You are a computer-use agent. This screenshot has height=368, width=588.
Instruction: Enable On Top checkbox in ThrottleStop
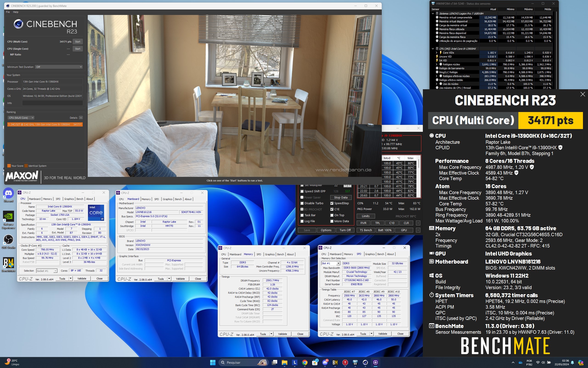coord(332,215)
